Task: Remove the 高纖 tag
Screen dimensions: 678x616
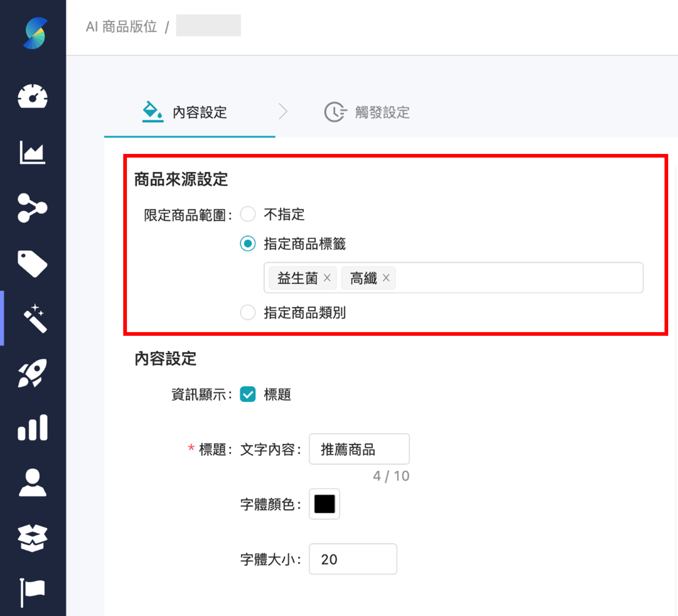Action: click(x=387, y=278)
